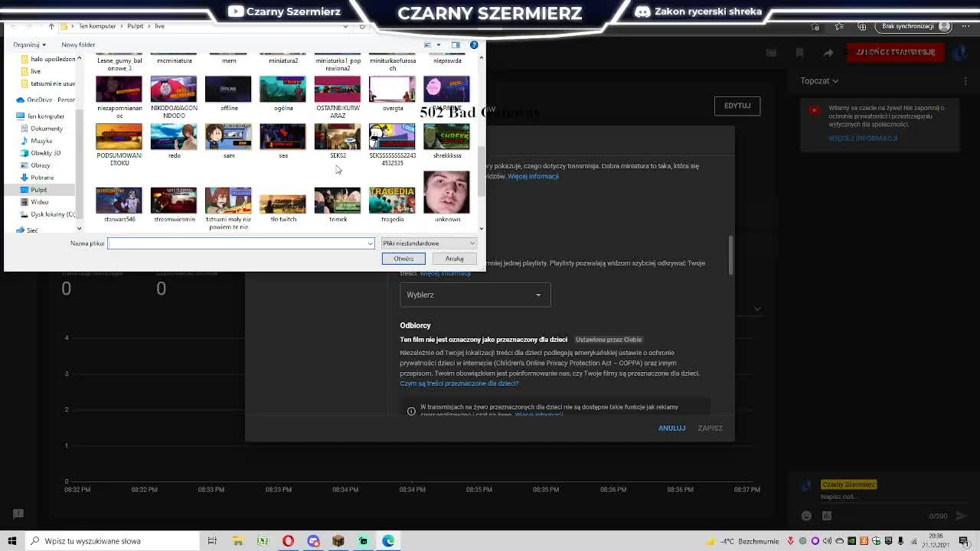Click the share arrow icon beside the end-stream button

click(x=828, y=52)
